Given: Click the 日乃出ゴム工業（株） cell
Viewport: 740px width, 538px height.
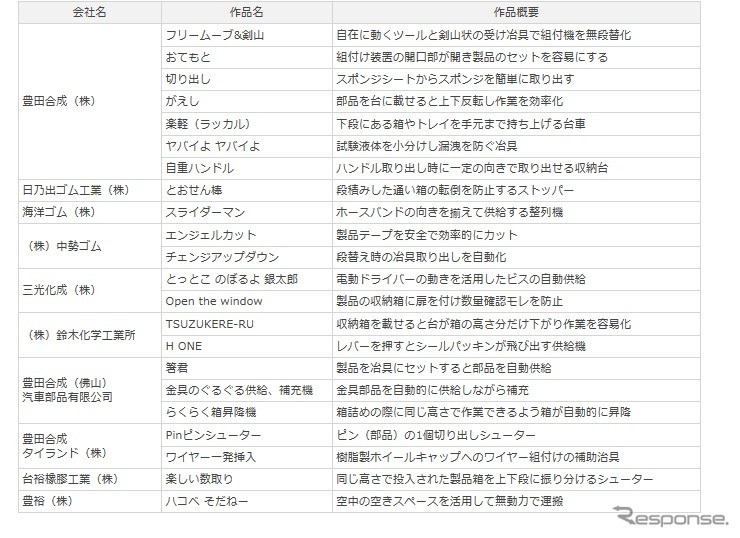Looking at the screenshot, I should 76,190.
